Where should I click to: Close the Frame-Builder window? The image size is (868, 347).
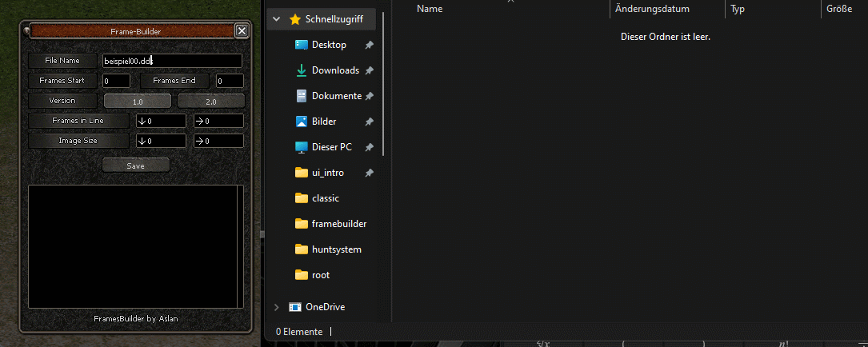pos(242,31)
